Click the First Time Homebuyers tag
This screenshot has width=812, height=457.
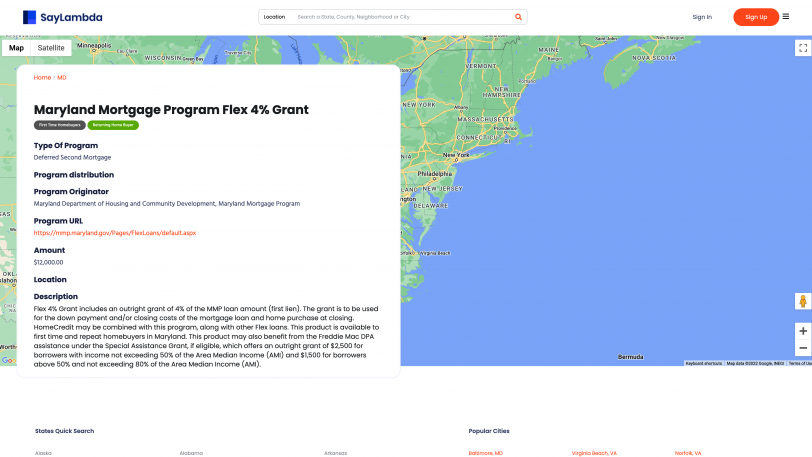pyautogui.click(x=60, y=125)
